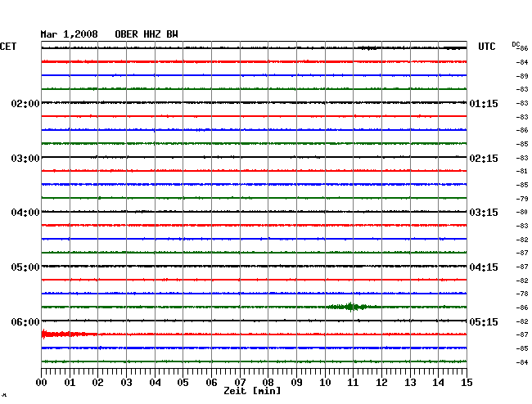Screen dimensions: 532x404
Task: Select minute 12 on the time axis
Action: (381, 382)
